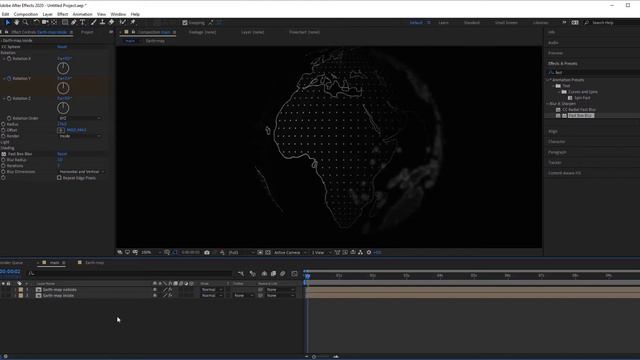Open composition mini-flowchart in timeline
Image resolution: width=640 pixels, height=360 pixels.
coord(241,274)
